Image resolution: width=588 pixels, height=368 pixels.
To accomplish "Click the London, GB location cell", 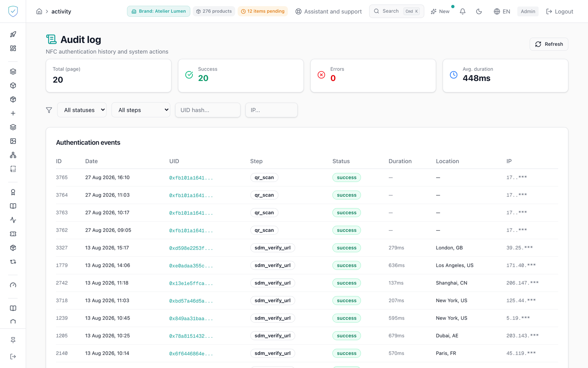I will (x=449, y=248).
